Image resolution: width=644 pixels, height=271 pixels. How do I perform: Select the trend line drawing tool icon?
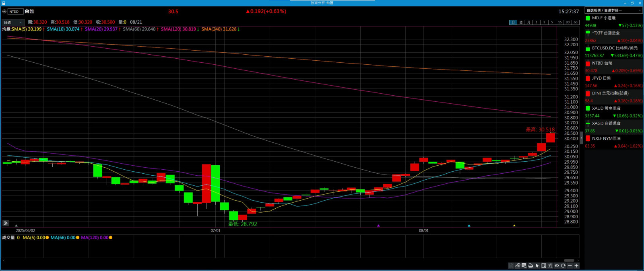[x=517, y=265]
